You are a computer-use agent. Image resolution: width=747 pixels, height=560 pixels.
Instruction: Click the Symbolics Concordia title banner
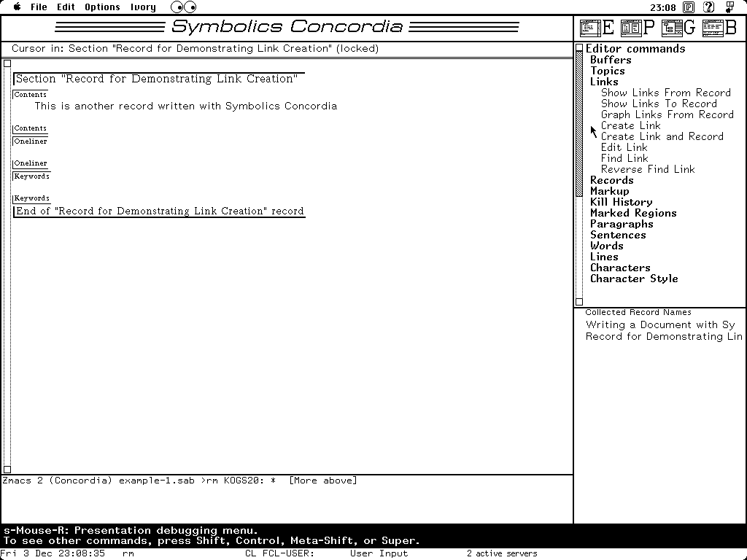287,27
